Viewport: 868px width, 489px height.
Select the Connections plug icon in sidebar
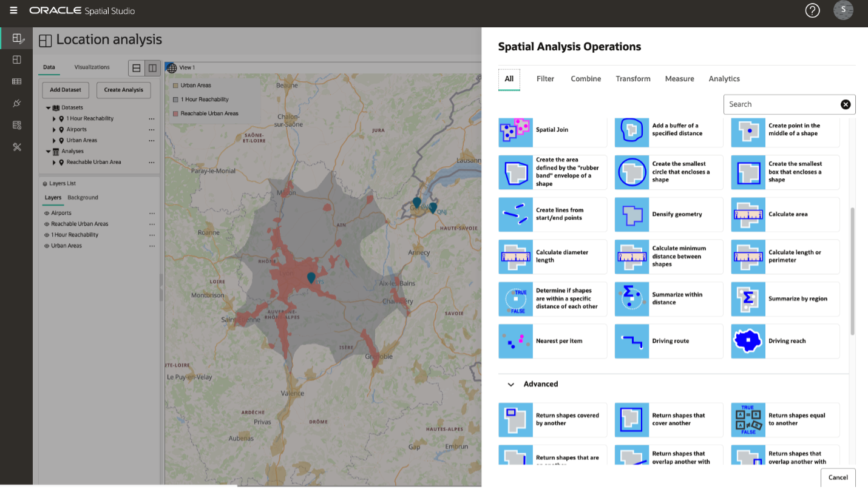click(16, 103)
